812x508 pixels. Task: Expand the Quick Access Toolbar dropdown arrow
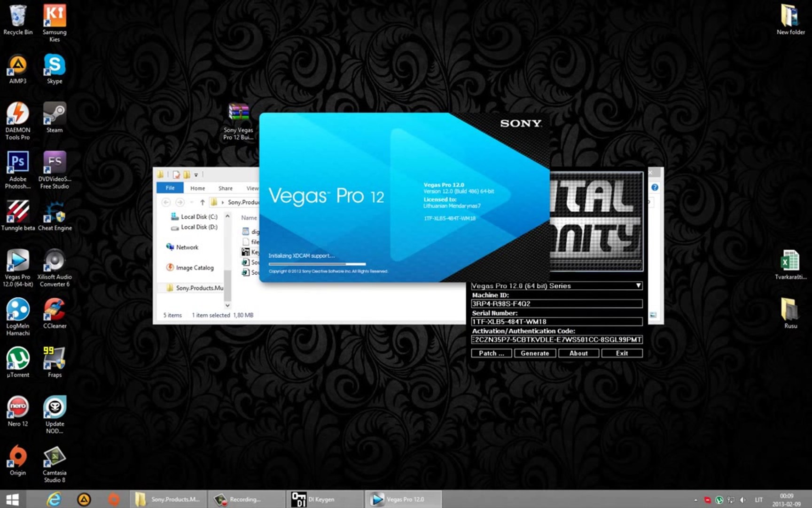point(196,175)
